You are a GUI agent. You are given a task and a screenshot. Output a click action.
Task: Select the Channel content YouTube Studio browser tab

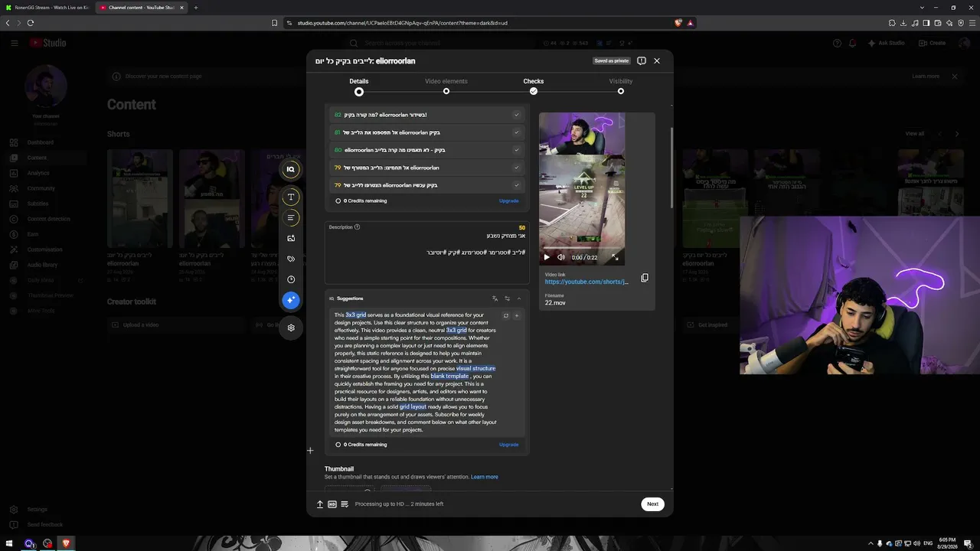[x=142, y=8]
